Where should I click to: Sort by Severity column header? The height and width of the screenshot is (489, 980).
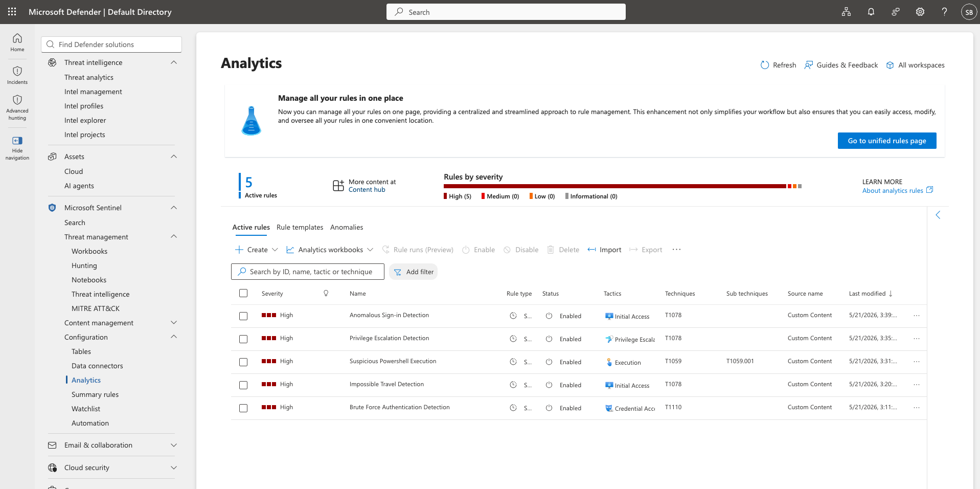[x=272, y=294]
